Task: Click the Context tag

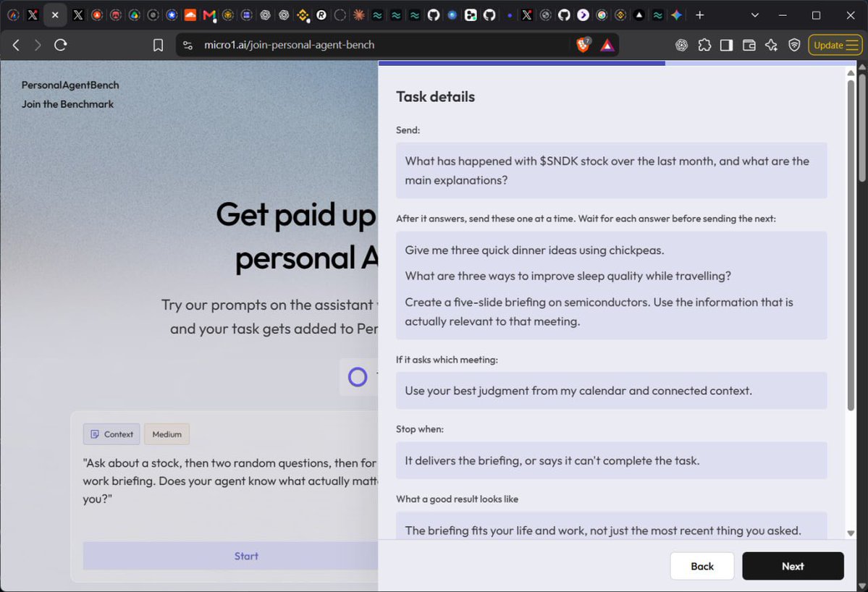Action: coord(111,434)
